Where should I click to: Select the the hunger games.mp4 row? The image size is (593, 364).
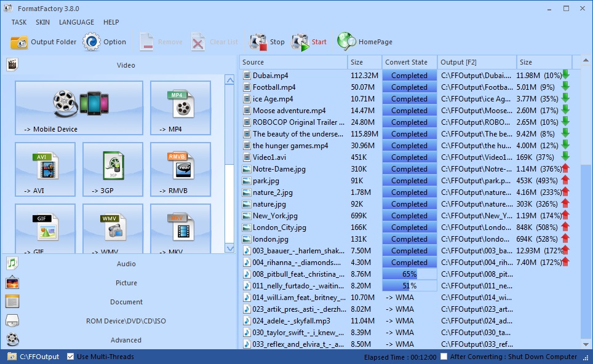click(x=406, y=146)
